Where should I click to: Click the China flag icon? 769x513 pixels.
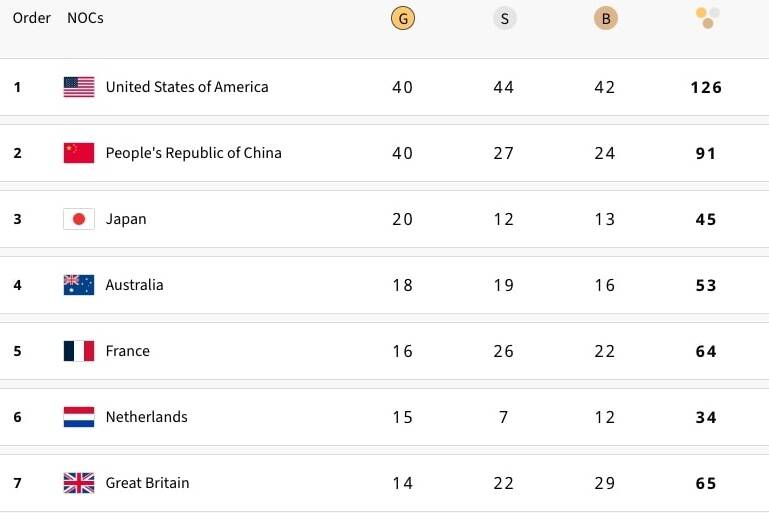click(x=78, y=153)
